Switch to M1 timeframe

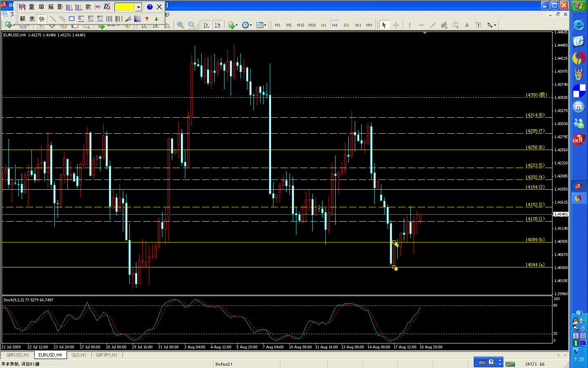click(x=278, y=25)
